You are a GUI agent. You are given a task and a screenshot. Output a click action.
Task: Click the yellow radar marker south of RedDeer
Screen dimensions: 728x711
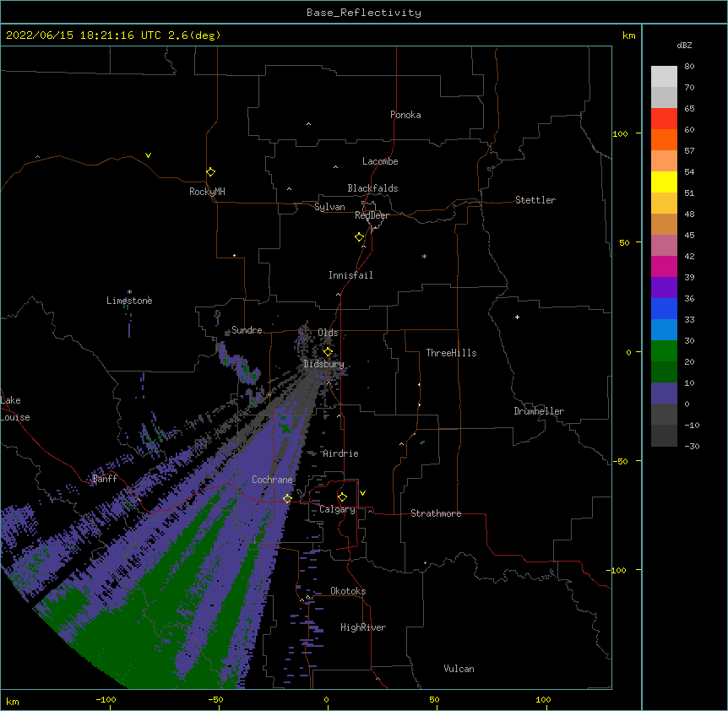[360, 237]
